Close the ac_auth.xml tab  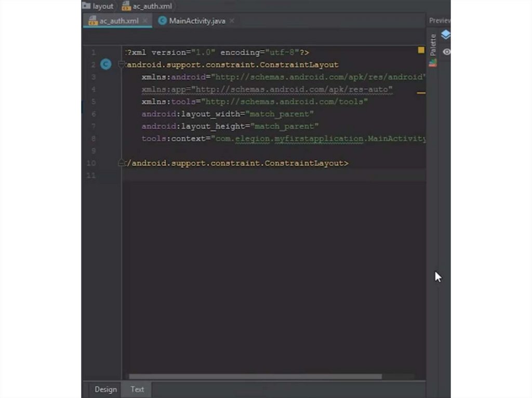click(145, 21)
